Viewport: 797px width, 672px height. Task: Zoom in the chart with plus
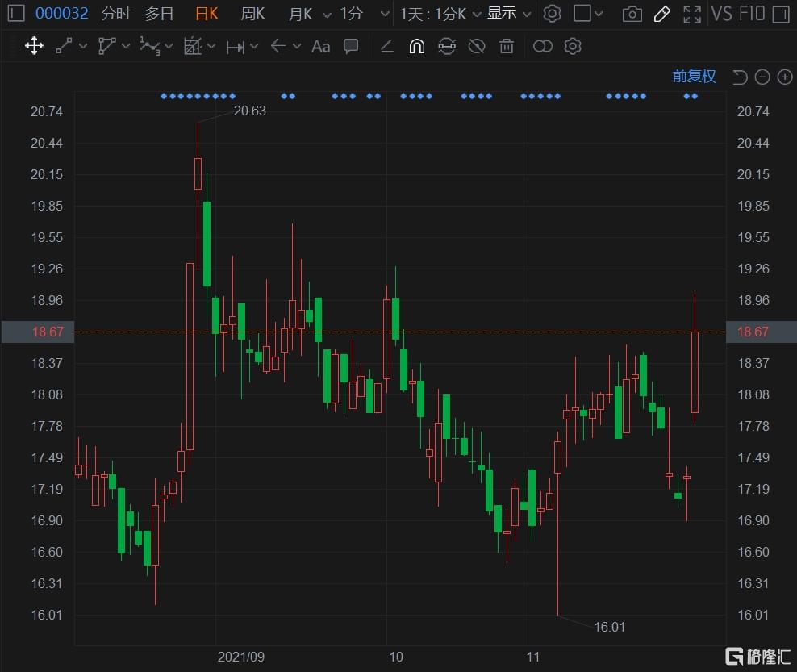(785, 77)
